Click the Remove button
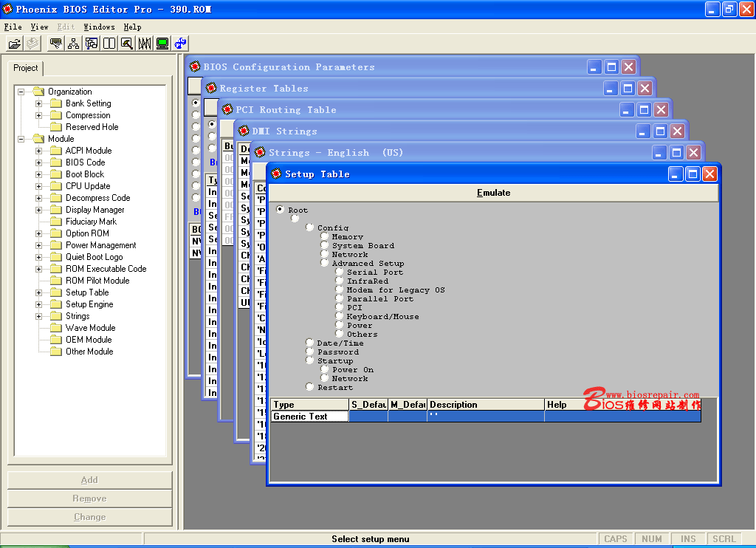 (89, 499)
